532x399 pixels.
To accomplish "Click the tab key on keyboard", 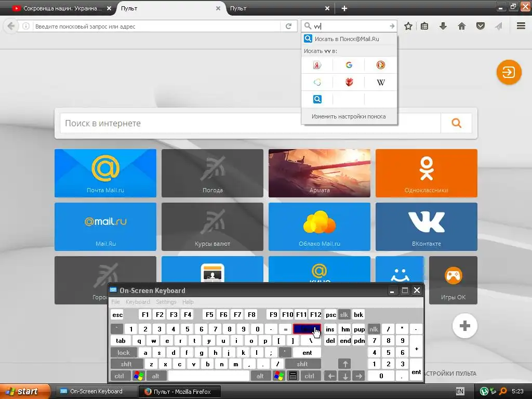I will 121,341.
